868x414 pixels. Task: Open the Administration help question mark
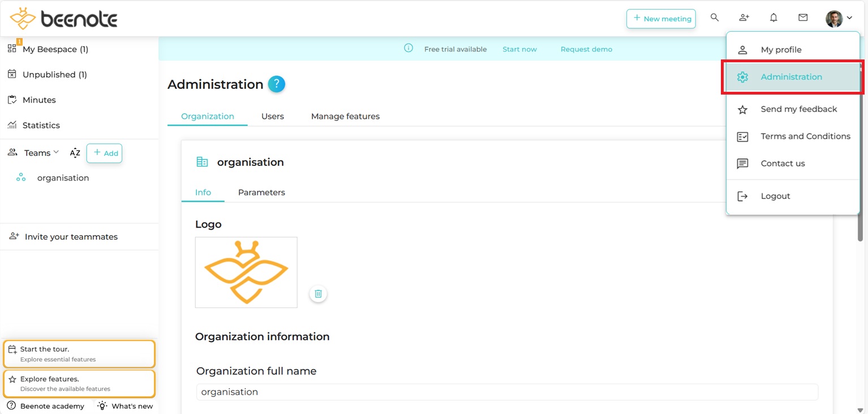tap(276, 84)
